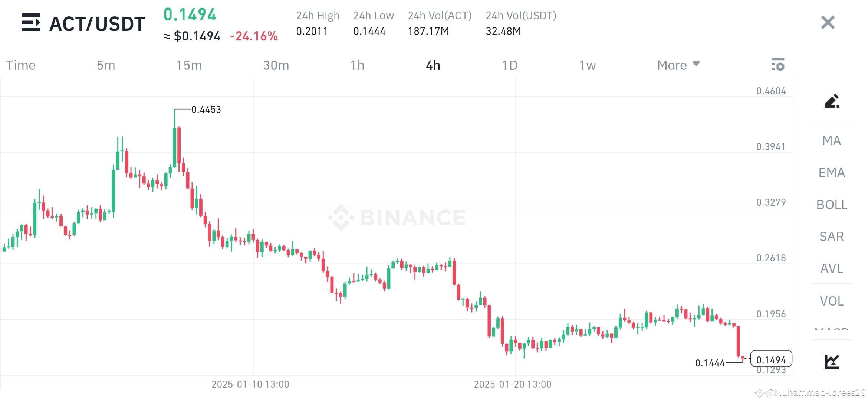This screenshot has height=401, width=868.
Task: Click the -24.16% change percentage
Action: point(254,36)
